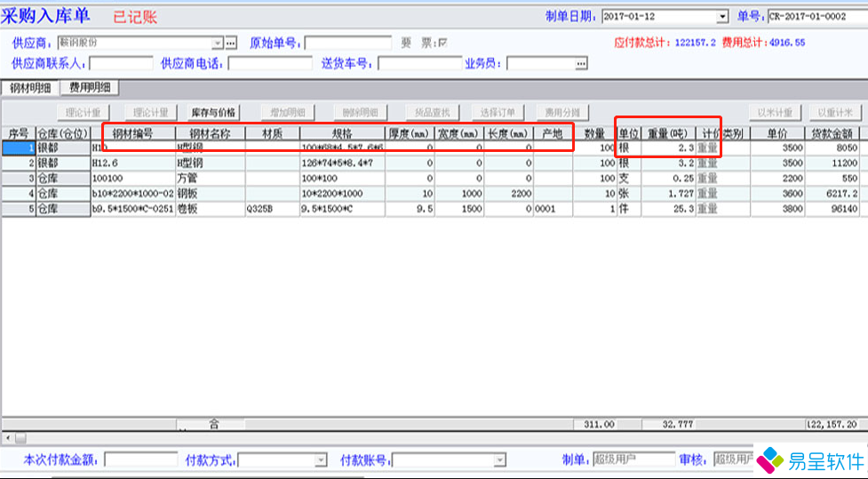
Task: Click the 货品查找 button
Action: click(433, 112)
